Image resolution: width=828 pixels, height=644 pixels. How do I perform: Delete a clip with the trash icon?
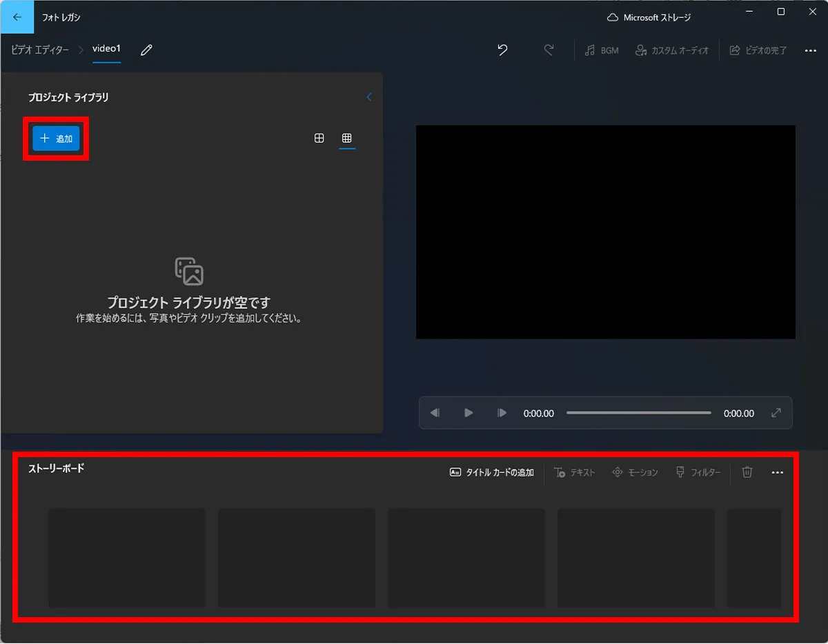tap(747, 472)
